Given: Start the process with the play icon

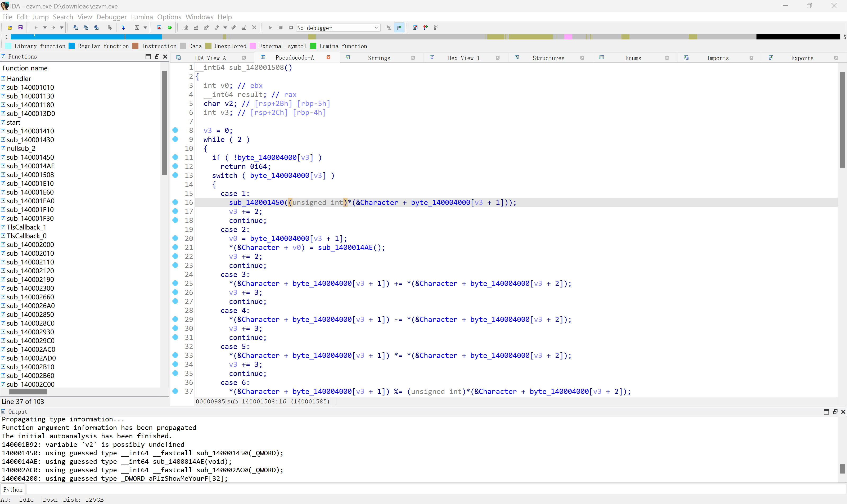Looking at the screenshot, I should click(x=270, y=28).
